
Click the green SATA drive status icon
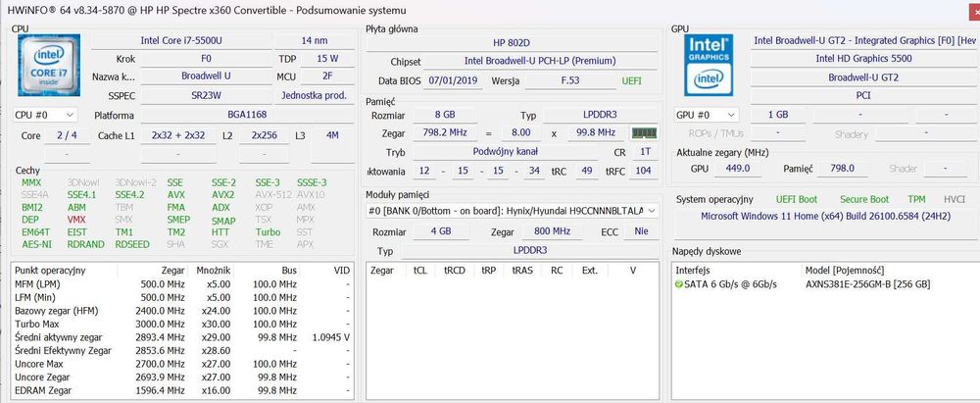click(x=679, y=284)
